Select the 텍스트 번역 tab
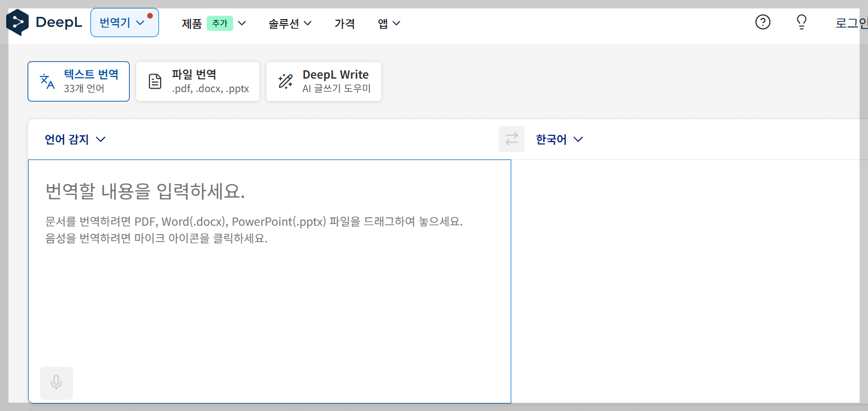Screen dimensions: 868x411 point(79,81)
